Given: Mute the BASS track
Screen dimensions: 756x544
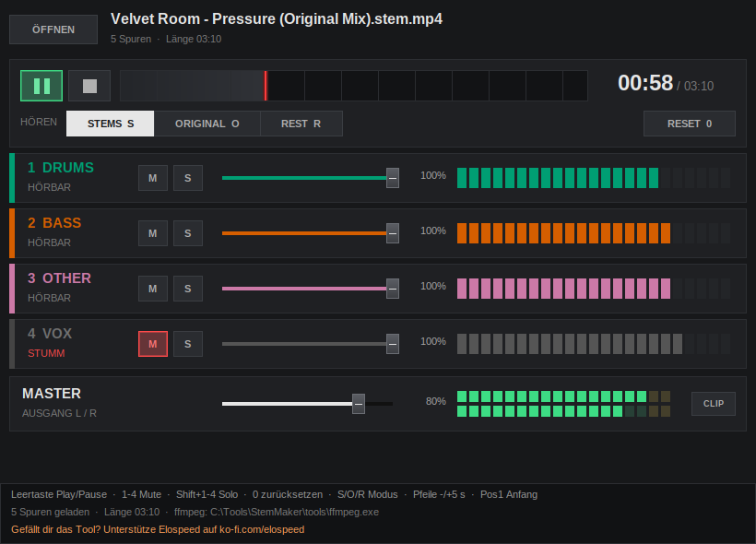Looking at the screenshot, I should point(153,233).
